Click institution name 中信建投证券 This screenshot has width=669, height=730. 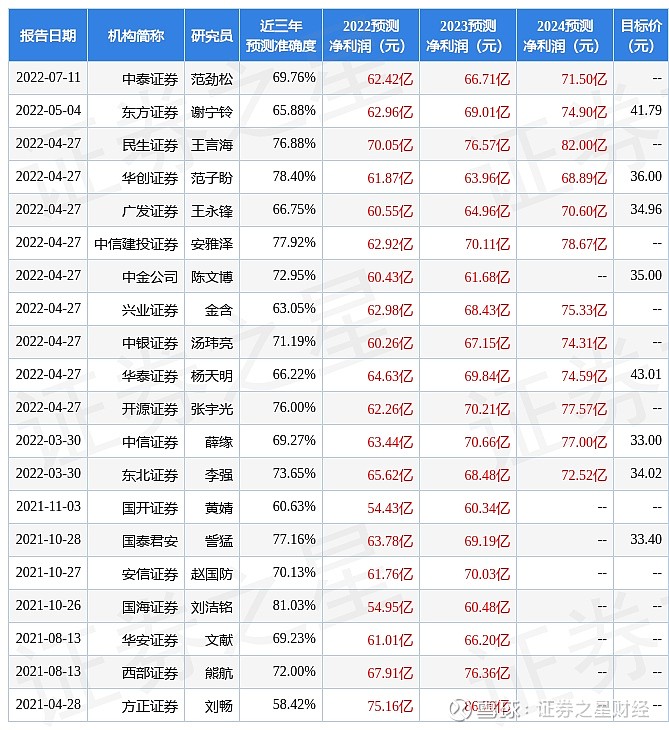136,244
